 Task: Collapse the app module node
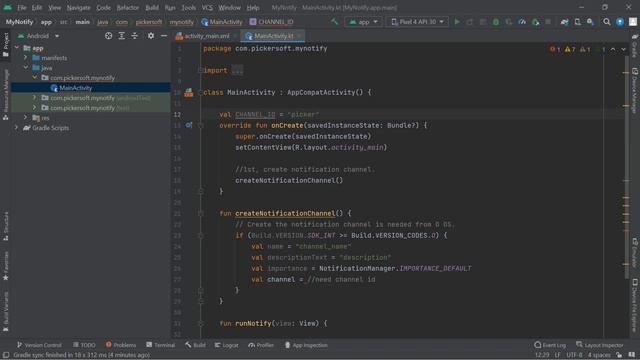click(17, 48)
